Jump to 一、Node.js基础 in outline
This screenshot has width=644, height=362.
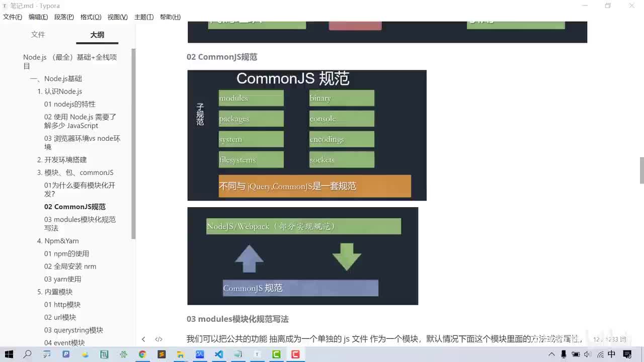(x=56, y=78)
